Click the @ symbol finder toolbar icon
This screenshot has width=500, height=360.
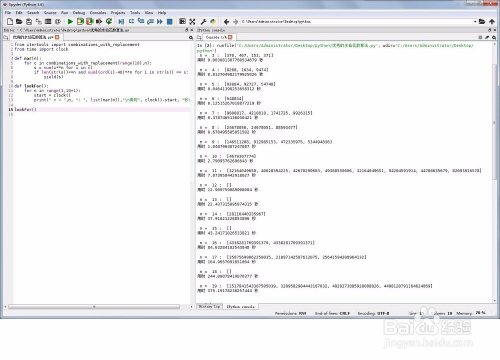tap(58, 22)
